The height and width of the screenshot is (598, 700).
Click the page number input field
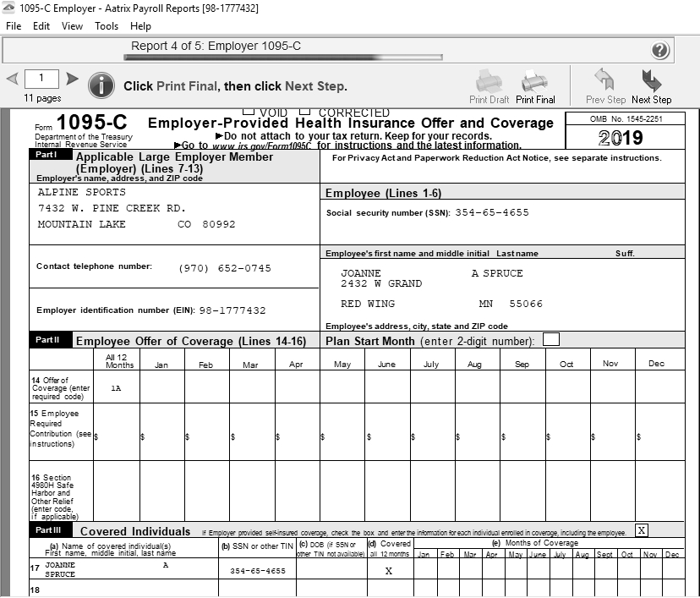pyautogui.click(x=41, y=80)
